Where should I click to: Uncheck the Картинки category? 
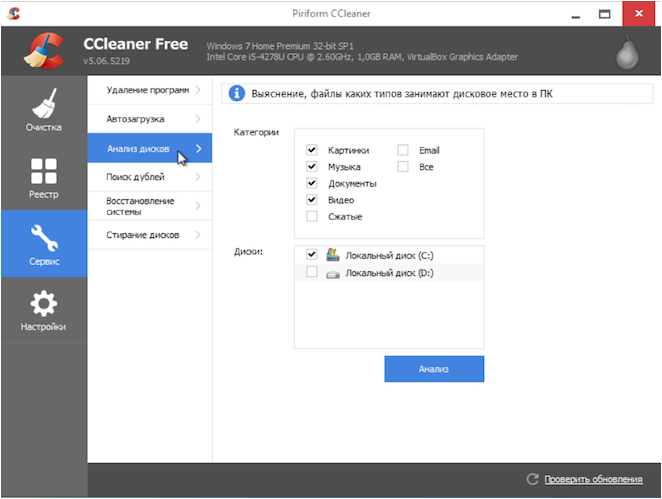312,150
